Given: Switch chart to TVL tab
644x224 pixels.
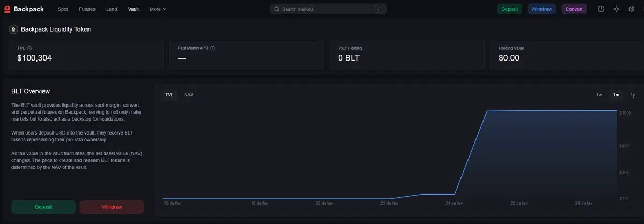Looking at the screenshot, I should coord(169,95).
